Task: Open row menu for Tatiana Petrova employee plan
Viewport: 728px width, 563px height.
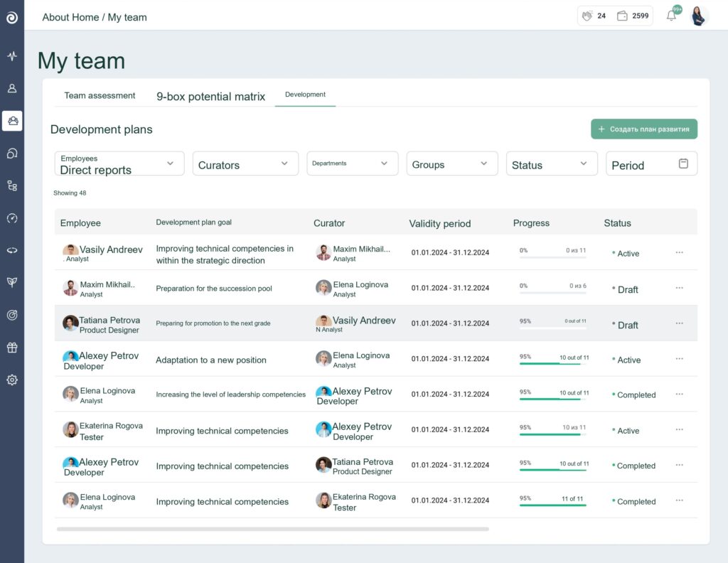Action: click(679, 323)
